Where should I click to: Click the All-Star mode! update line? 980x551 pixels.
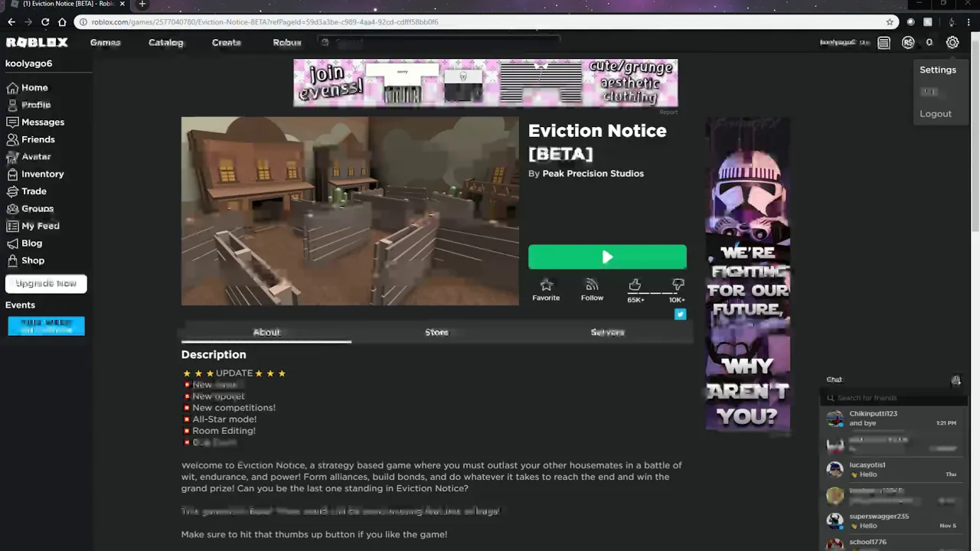point(224,419)
